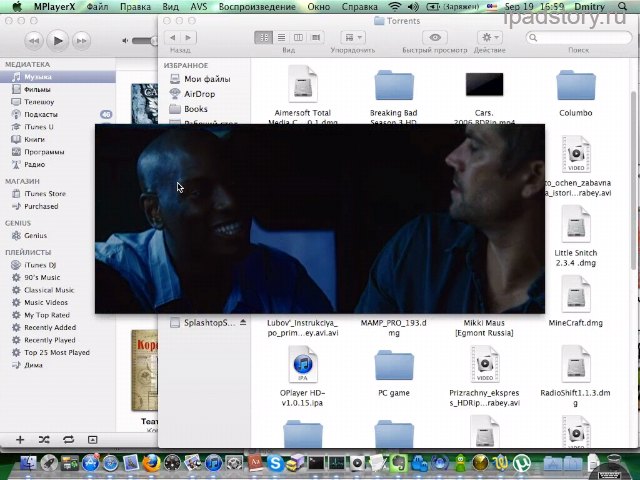Open Spotlight search in menu bar
640x480 pixels.
pos(622,7)
